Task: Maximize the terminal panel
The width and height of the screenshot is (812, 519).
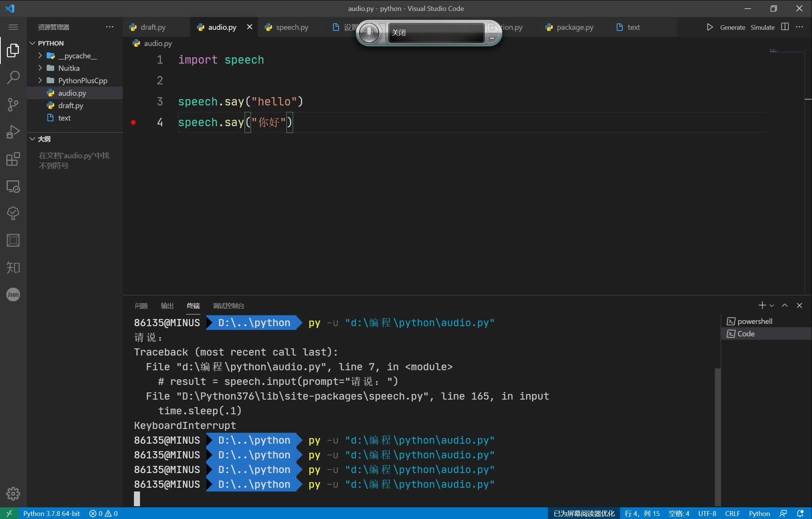Action: click(x=784, y=305)
